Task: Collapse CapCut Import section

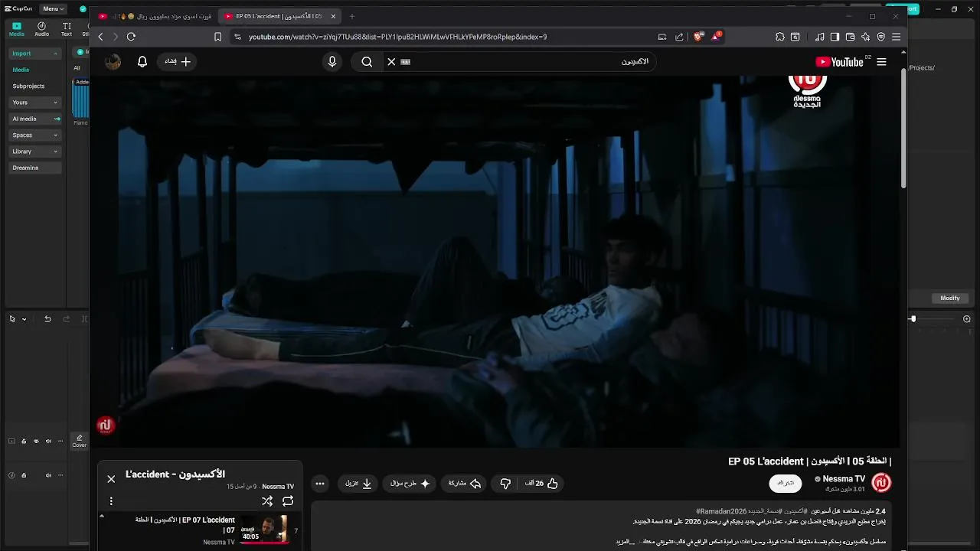Action: point(35,54)
